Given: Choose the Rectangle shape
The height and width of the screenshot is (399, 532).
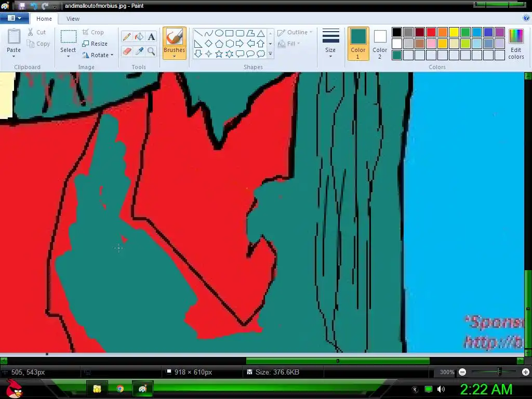Looking at the screenshot, I should click(229, 33).
